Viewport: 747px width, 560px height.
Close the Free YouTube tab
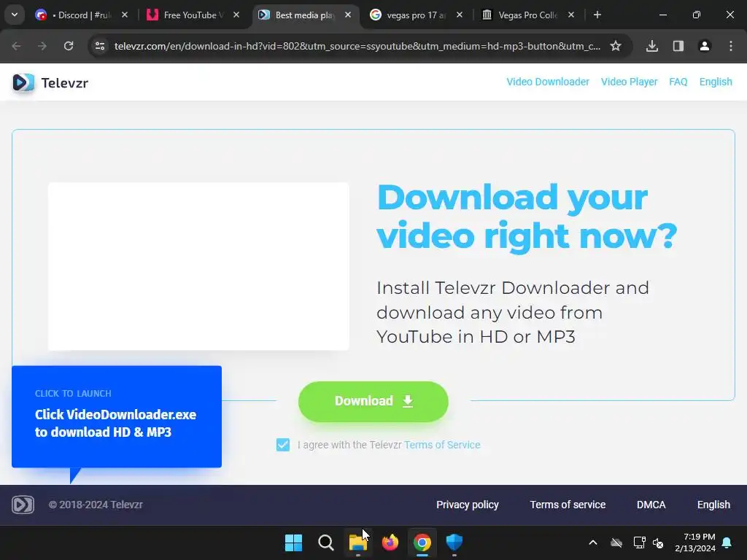[236, 15]
